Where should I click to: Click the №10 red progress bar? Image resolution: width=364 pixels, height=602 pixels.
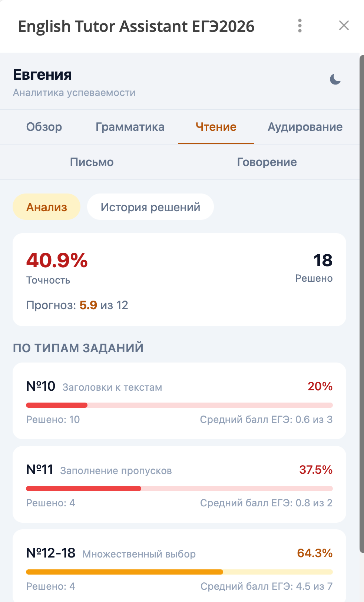coord(179,405)
